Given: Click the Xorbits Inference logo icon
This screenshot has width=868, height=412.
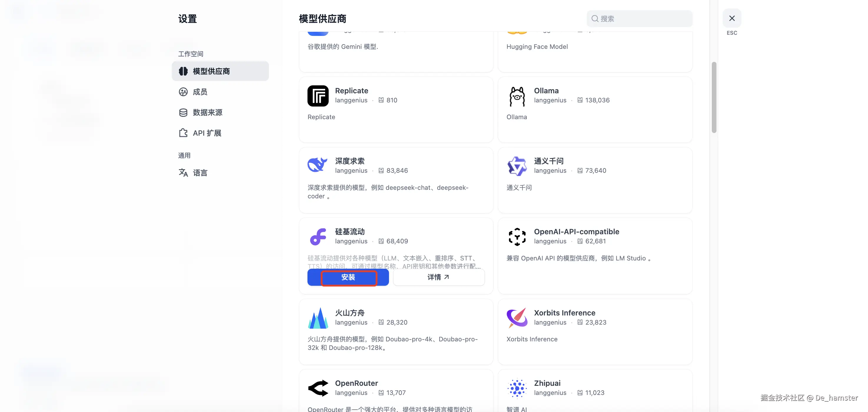Looking at the screenshot, I should (517, 318).
